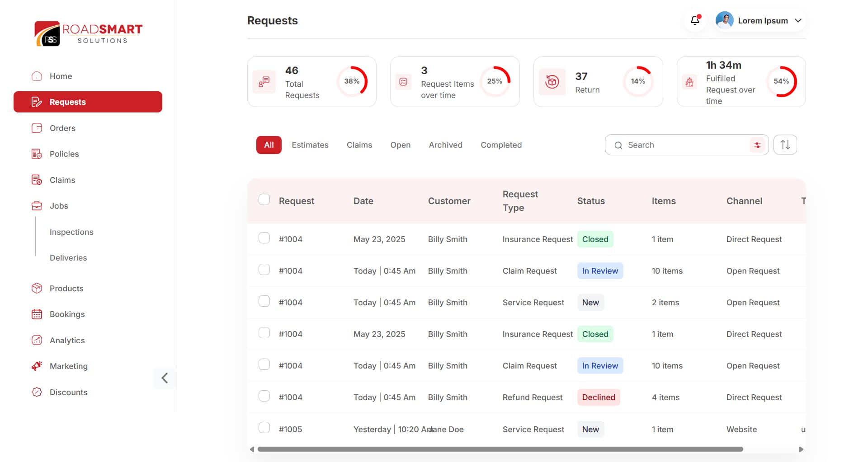The width and height of the screenshot is (868, 462).
Task: Click the Claims sidebar icon
Action: (x=37, y=180)
